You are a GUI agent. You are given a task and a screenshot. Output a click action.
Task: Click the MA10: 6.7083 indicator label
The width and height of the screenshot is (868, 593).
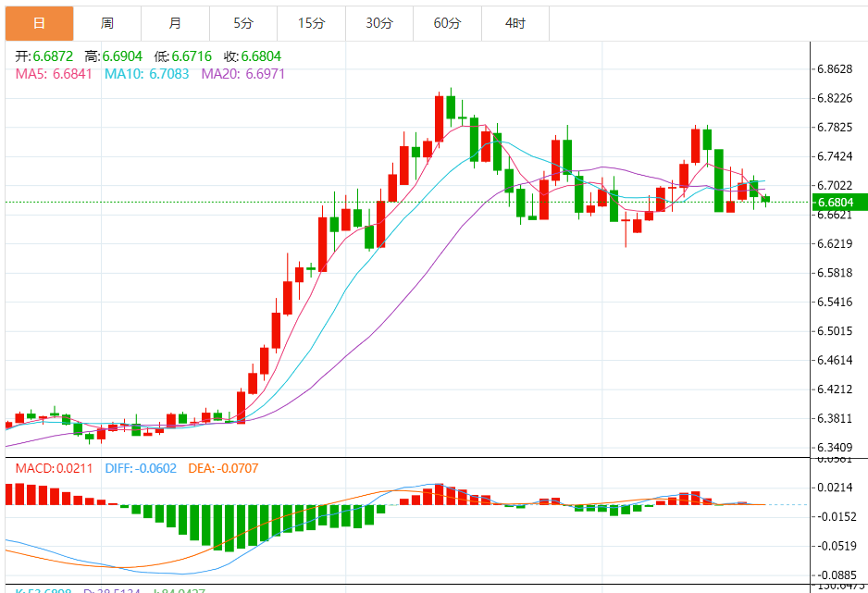[147, 74]
